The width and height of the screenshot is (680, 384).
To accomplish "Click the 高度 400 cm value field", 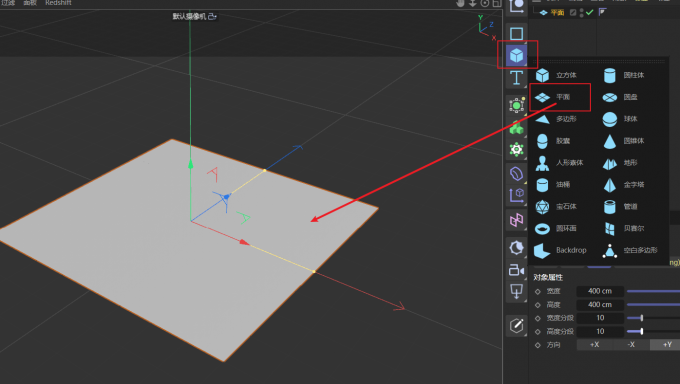I will [600, 305].
